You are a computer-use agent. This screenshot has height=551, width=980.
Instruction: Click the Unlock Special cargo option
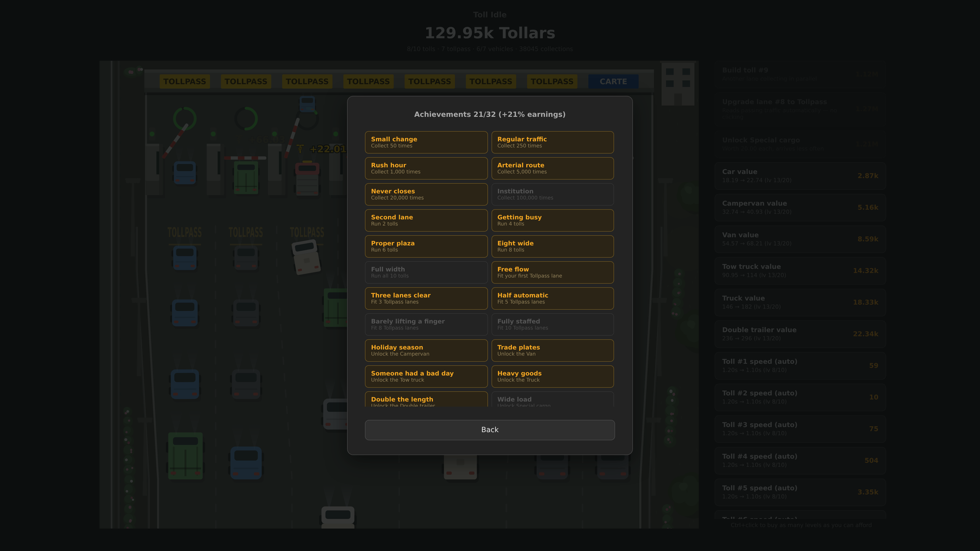click(x=800, y=144)
